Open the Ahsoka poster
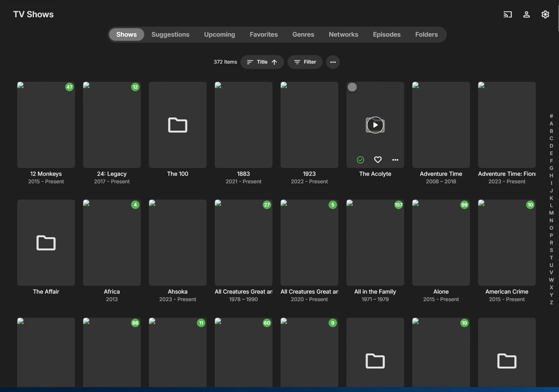This screenshot has width=559, height=392. pyautogui.click(x=178, y=243)
